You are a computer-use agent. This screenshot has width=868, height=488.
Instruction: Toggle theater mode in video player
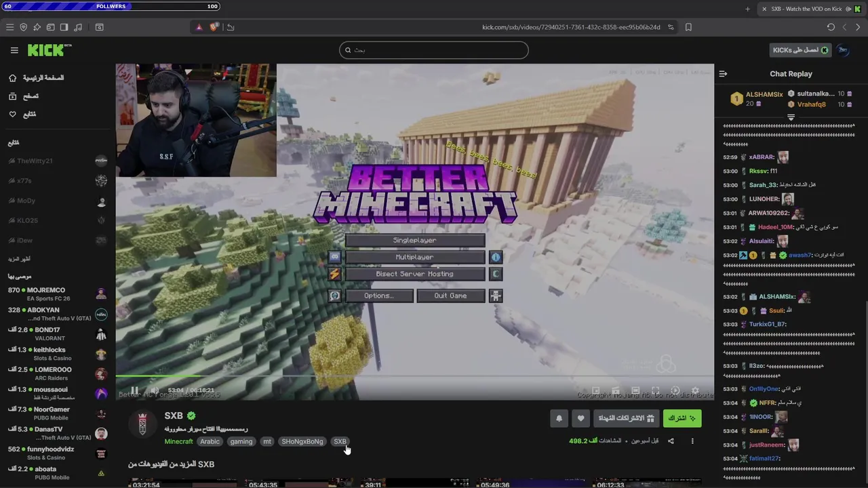[x=635, y=391]
